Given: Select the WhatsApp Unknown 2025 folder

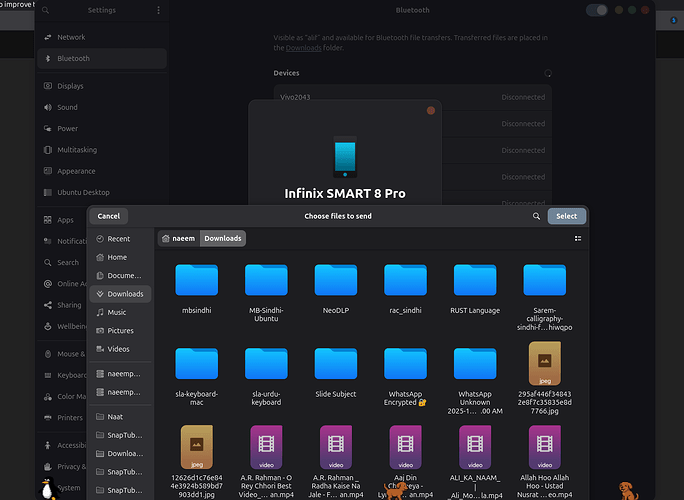Looking at the screenshot, I should [x=475, y=380].
